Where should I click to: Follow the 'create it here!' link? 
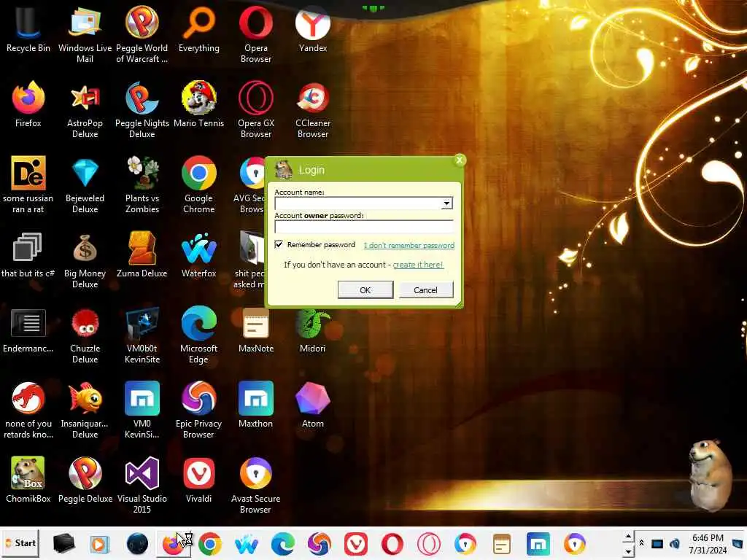pos(418,265)
